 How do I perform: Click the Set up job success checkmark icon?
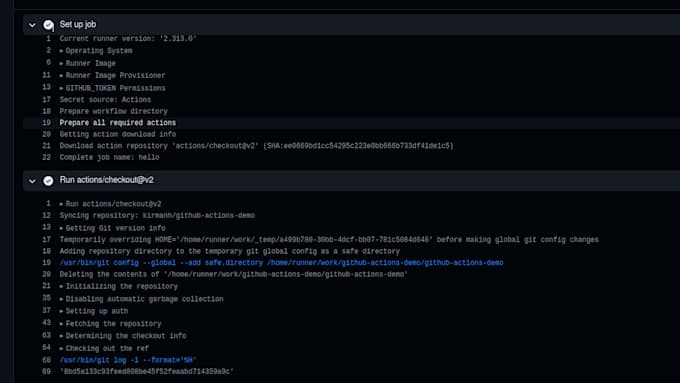click(48, 25)
